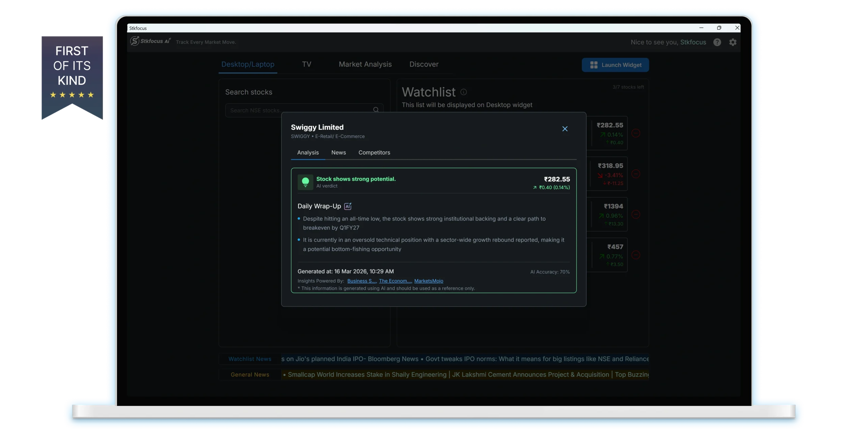Click the 3/7 stocks left text
The width and height of the screenshot is (868, 432).
pyautogui.click(x=628, y=87)
